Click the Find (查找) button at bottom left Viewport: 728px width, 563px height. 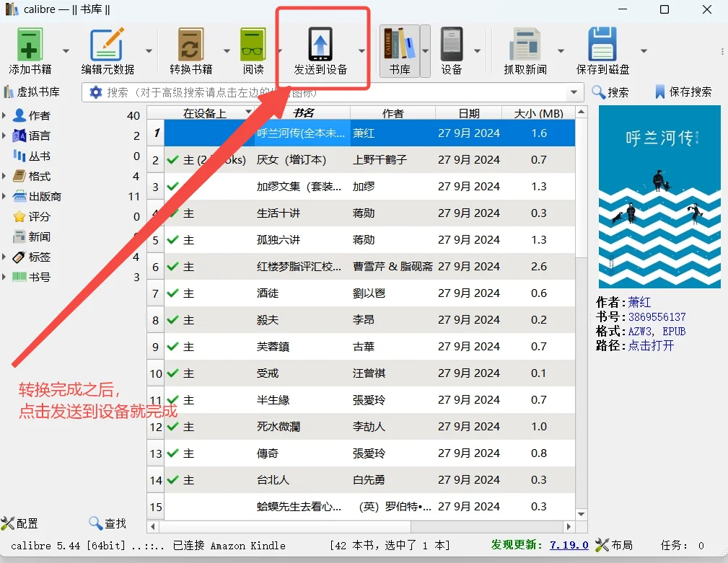pos(108,523)
